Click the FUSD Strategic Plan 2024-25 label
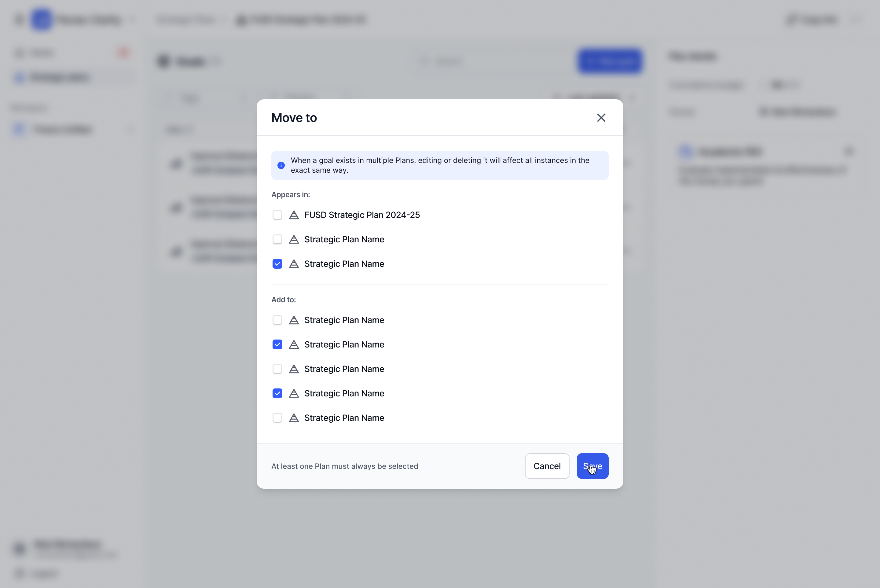 point(362,215)
